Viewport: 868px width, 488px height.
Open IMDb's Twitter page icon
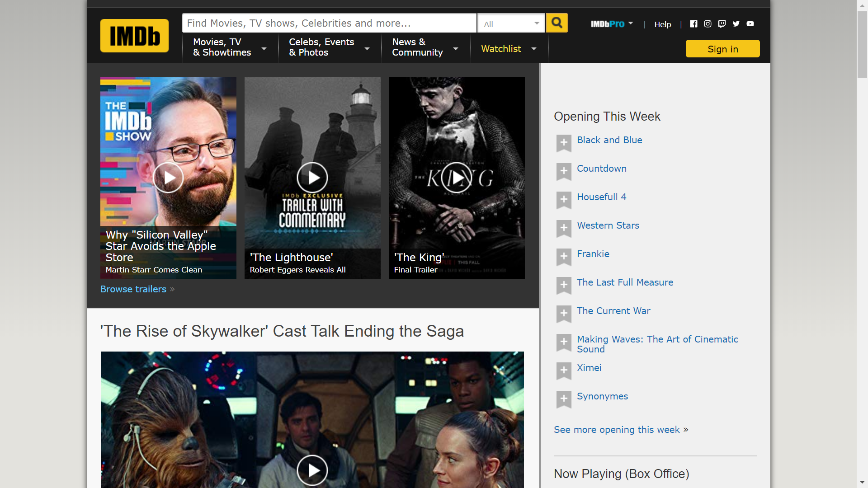736,24
